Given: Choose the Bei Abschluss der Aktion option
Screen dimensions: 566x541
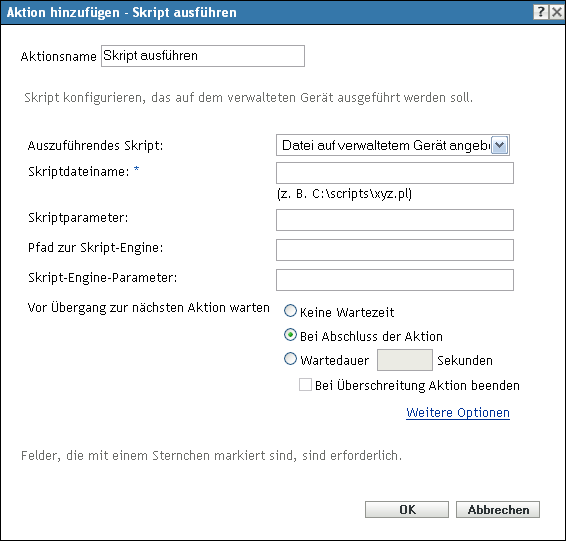Looking at the screenshot, I should pyautogui.click(x=290, y=335).
